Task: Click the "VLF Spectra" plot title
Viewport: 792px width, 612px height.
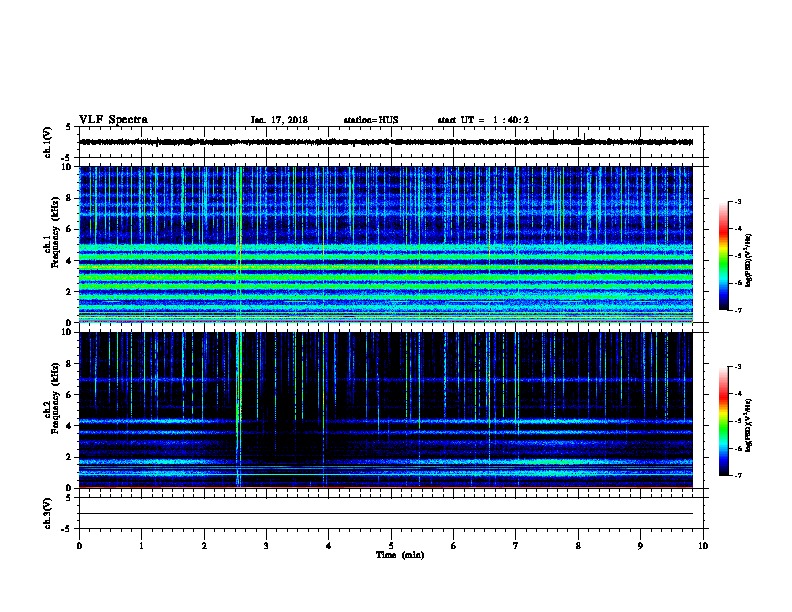Action: point(113,120)
